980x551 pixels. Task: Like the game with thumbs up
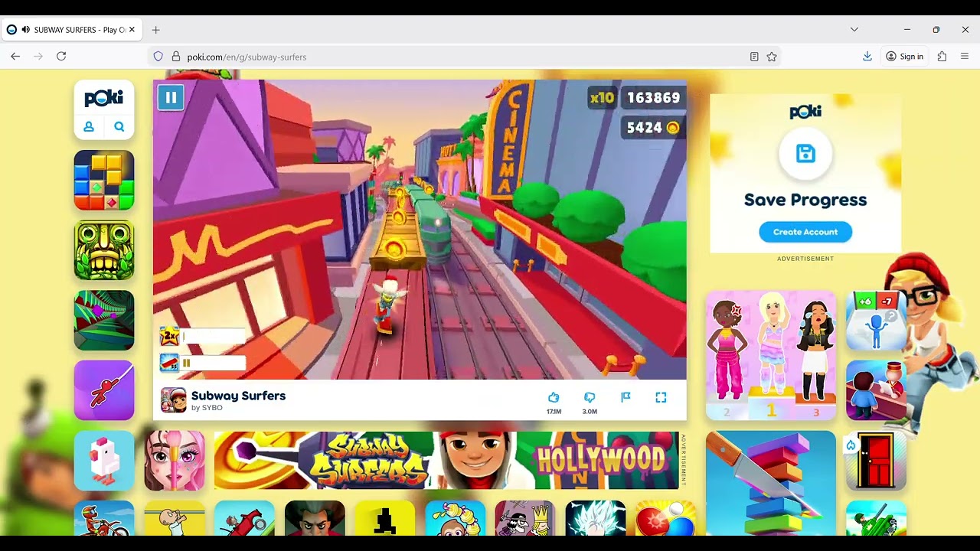tap(554, 397)
